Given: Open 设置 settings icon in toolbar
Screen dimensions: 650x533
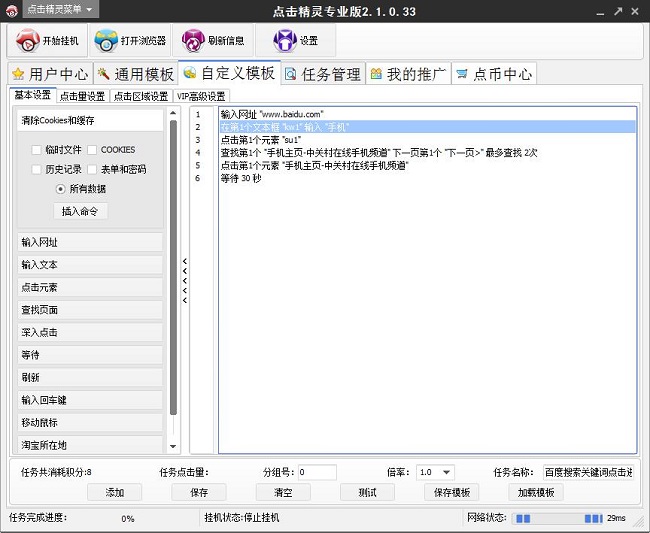Looking at the screenshot, I should pos(284,41).
